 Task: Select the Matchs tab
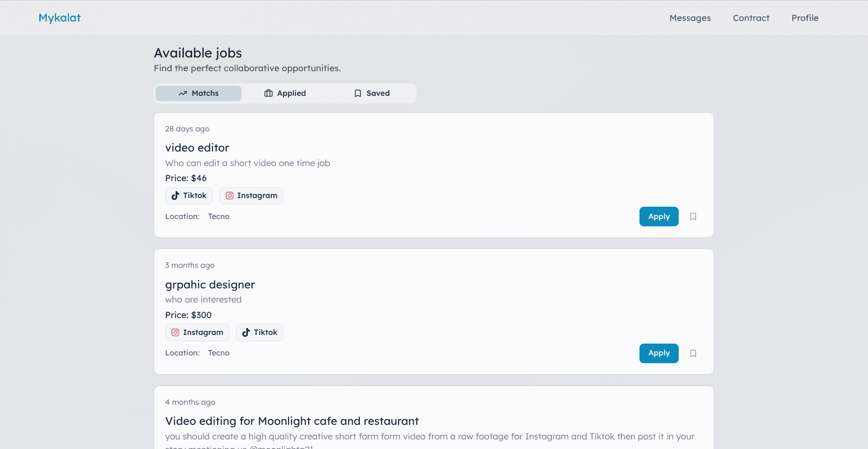coord(198,94)
